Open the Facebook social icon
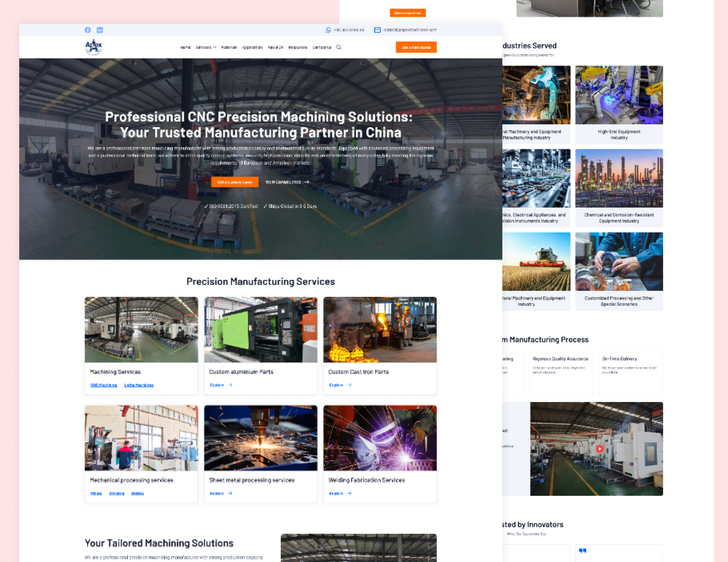This screenshot has width=728, height=562. pyautogui.click(x=88, y=30)
